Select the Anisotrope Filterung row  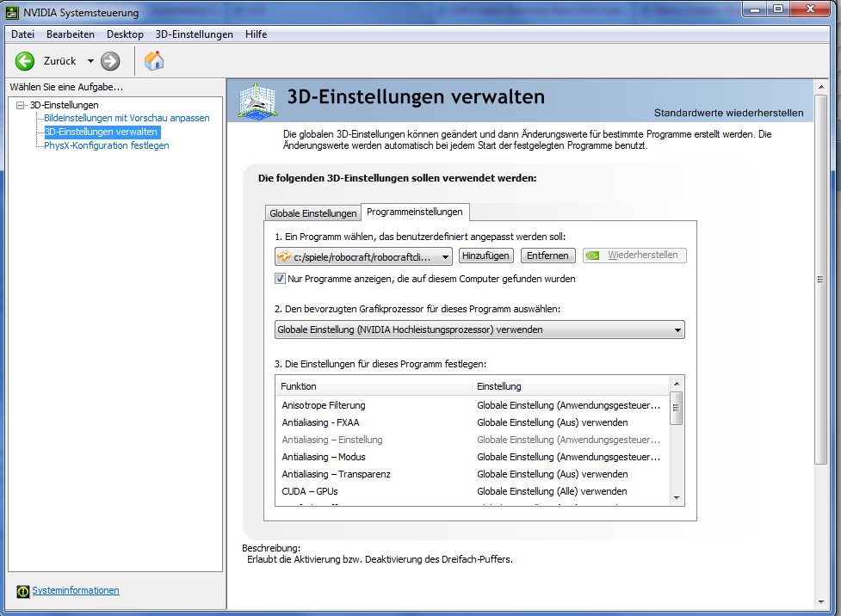pyautogui.click(x=473, y=405)
